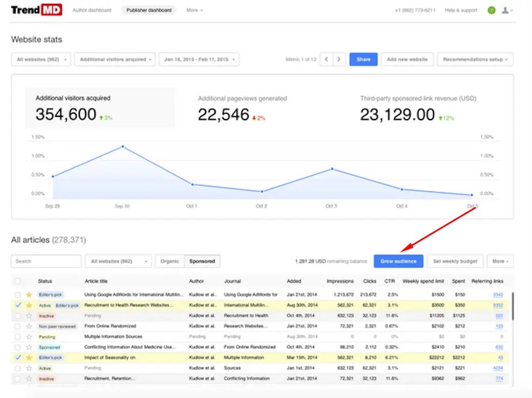This screenshot has height=398, width=532.
Task: Click the blue Share button
Action: tap(363, 59)
